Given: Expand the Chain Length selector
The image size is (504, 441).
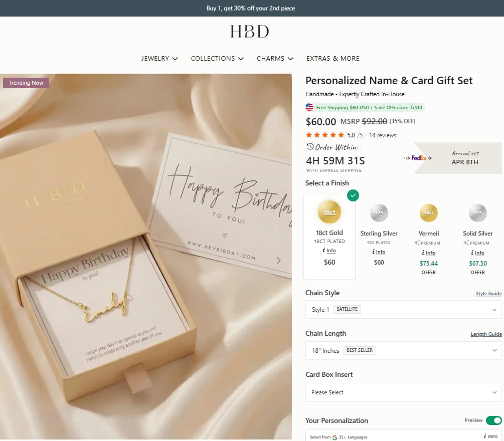Looking at the screenshot, I should point(403,350).
